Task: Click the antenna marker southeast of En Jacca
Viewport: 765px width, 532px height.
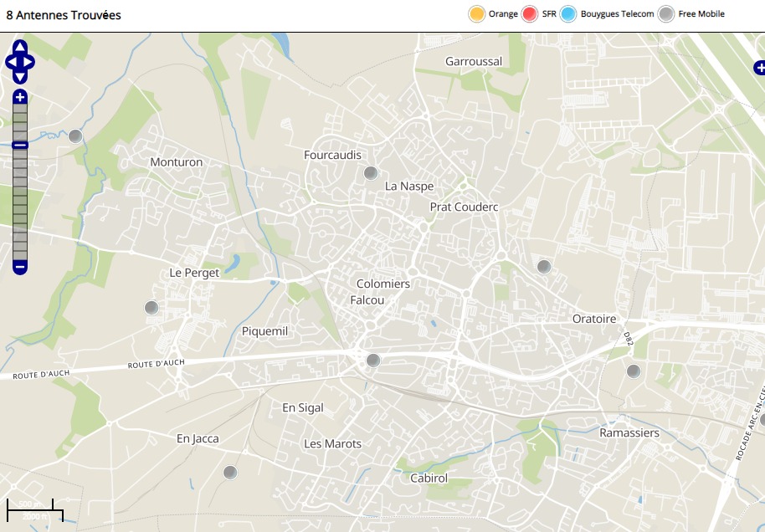Action: (x=230, y=473)
